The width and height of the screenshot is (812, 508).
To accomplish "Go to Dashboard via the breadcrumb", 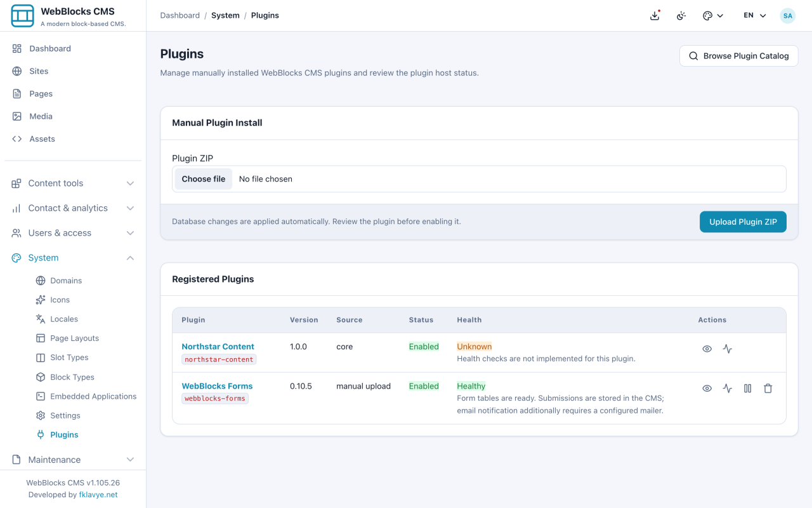I will (x=180, y=15).
